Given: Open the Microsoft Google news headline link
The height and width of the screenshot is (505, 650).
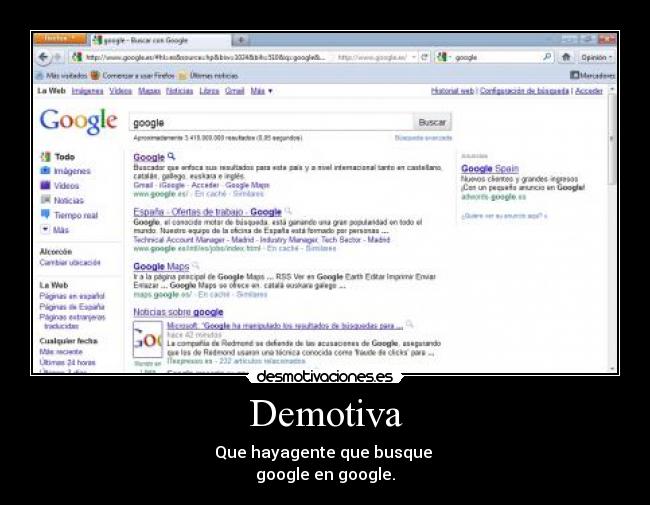Looking at the screenshot, I should point(285,325).
